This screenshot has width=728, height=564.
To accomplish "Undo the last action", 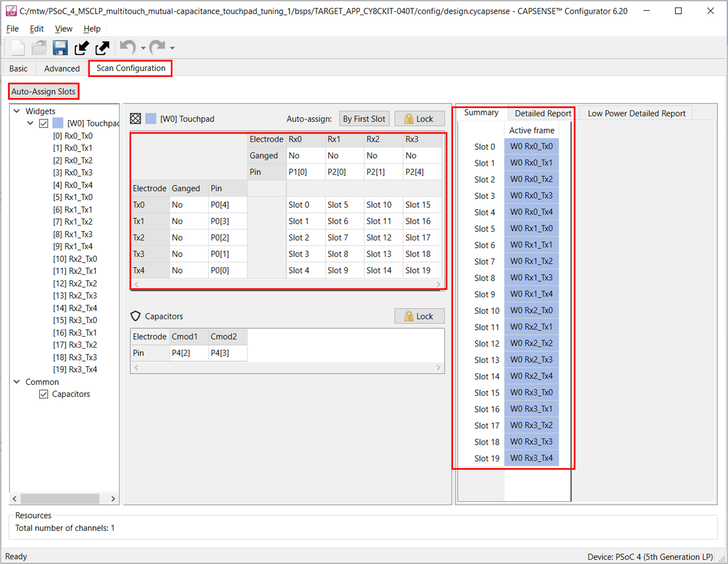I will (x=128, y=47).
